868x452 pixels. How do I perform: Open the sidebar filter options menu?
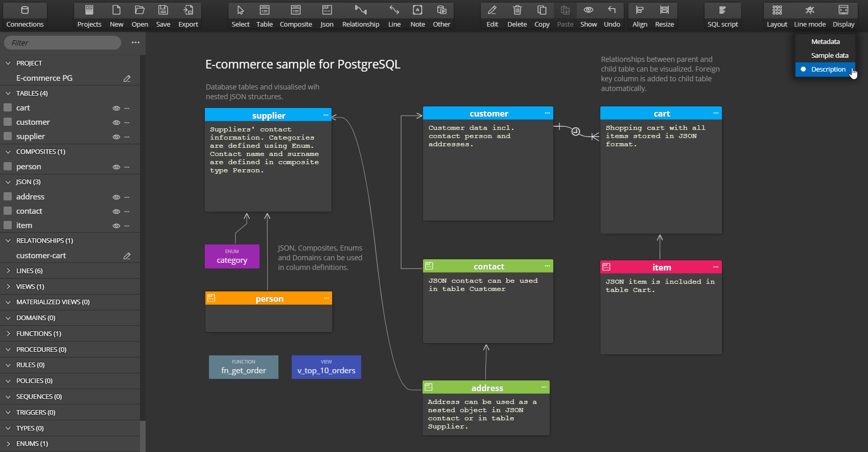click(135, 42)
